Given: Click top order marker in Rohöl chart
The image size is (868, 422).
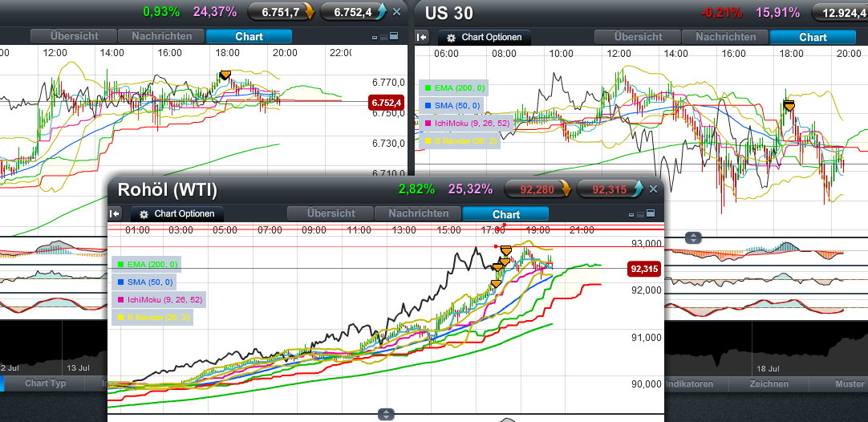Looking at the screenshot, I should 506,250.
